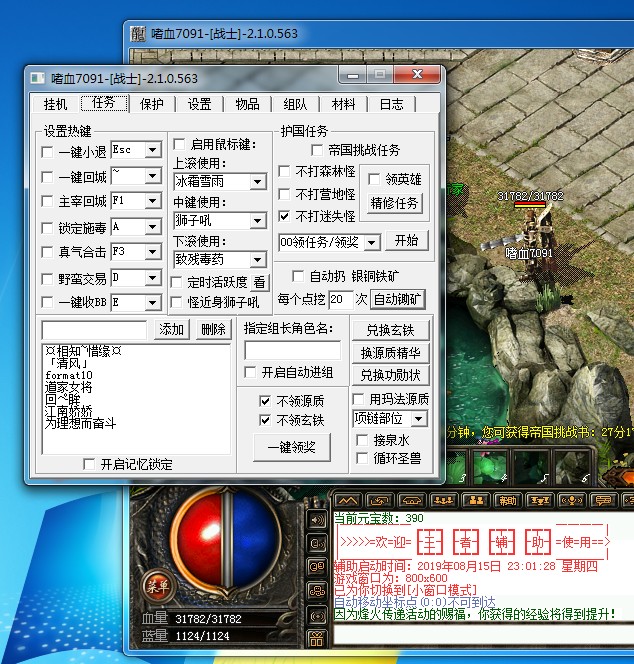Screen dimensions: 634x664
Task: Click the three-person group icon in game toolbar
Action: click(443, 501)
